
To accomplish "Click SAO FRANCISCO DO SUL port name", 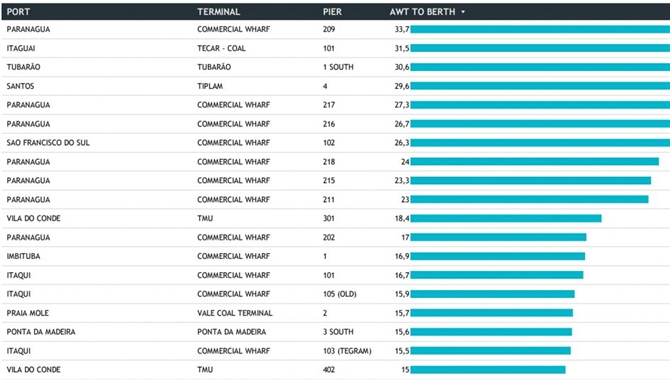I will [x=48, y=143].
